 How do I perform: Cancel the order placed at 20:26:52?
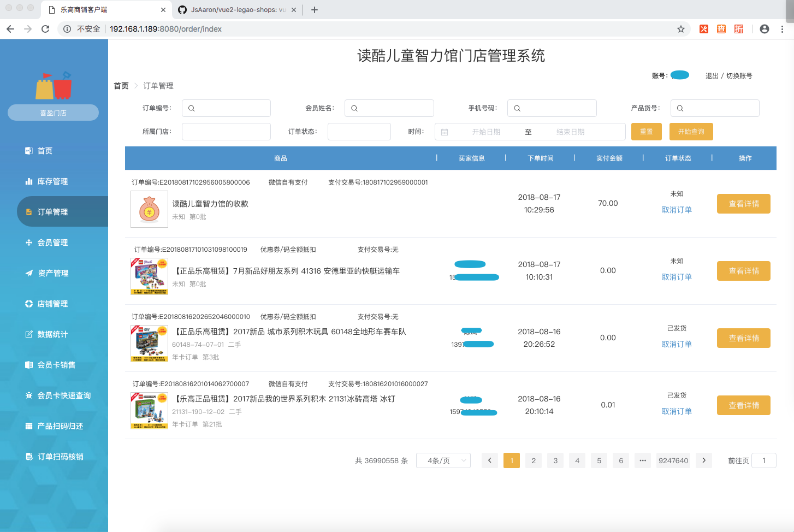[677, 345]
